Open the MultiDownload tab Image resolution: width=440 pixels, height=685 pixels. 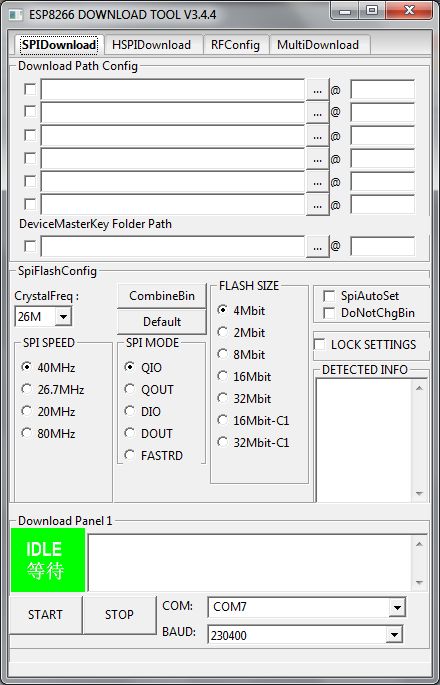pos(318,45)
